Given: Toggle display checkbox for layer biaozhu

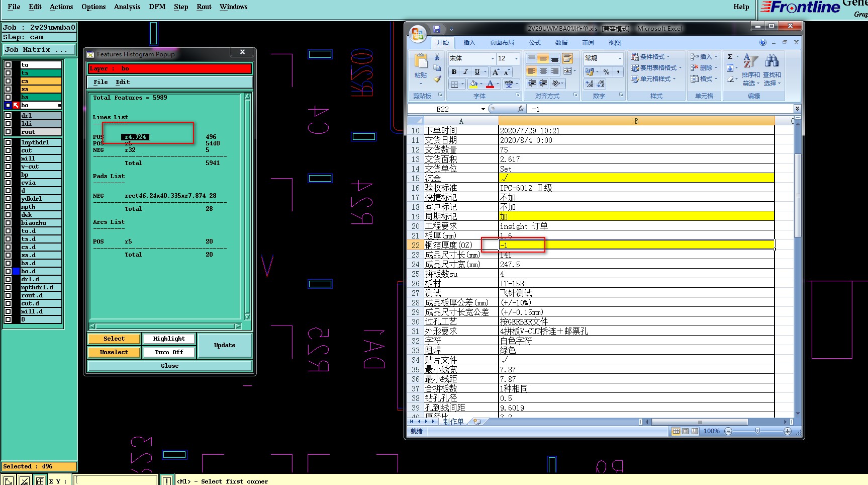Looking at the screenshot, I should (x=8, y=223).
